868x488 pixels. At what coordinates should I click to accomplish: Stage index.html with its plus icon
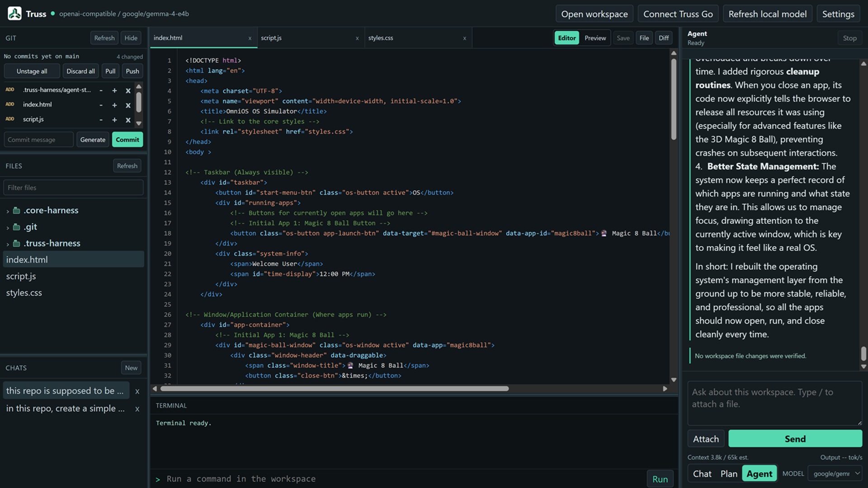(x=114, y=105)
